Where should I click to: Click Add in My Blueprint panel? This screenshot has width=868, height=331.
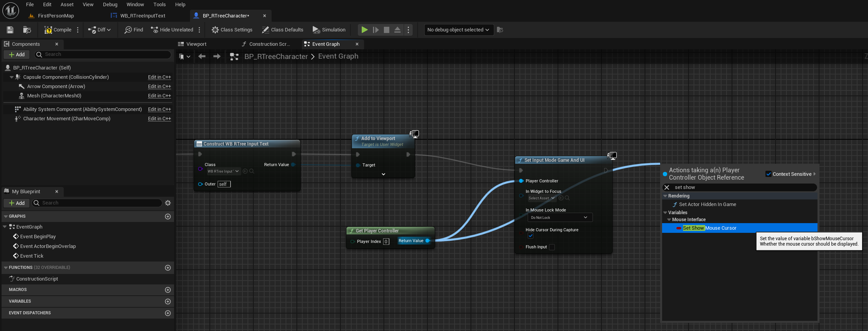(17, 203)
